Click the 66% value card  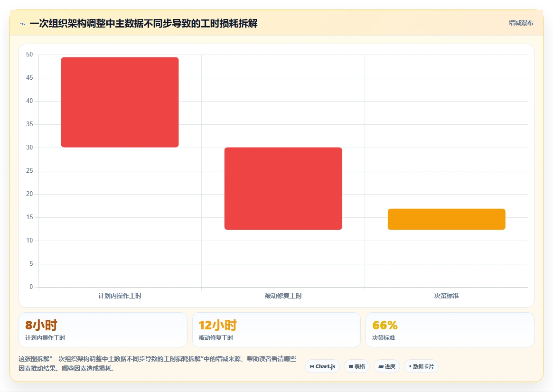[x=450, y=330]
